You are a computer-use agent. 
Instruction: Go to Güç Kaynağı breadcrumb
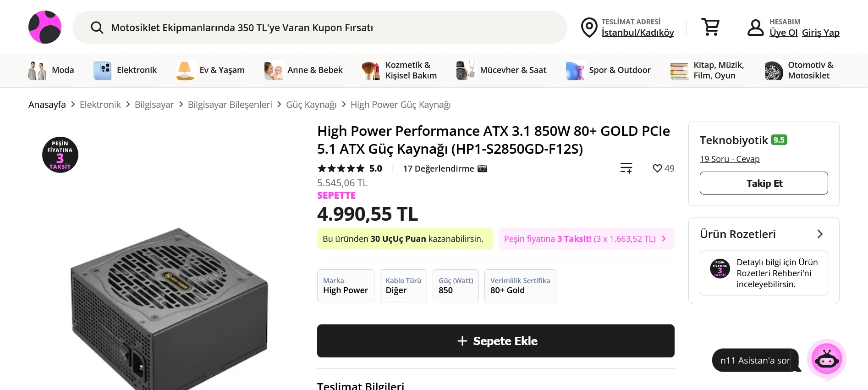click(x=311, y=105)
